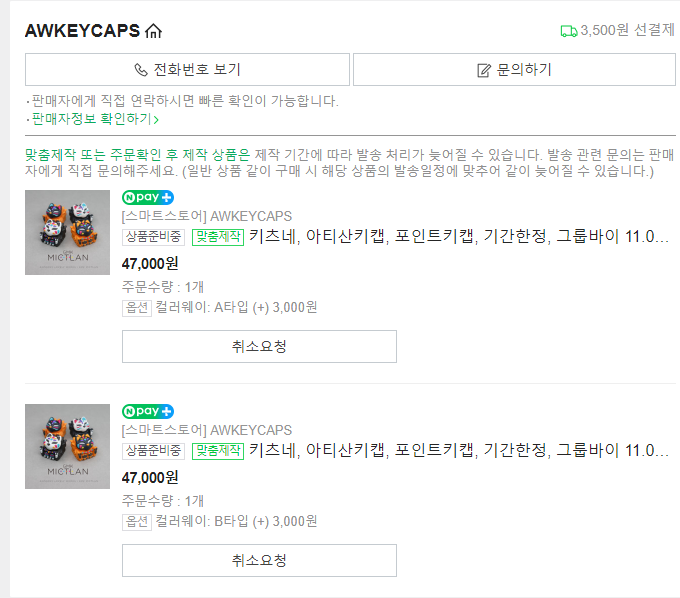The width and height of the screenshot is (680, 598).
Task: Open the 판매자정보 확인하기 link
Action: pyautogui.click(x=92, y=119)
